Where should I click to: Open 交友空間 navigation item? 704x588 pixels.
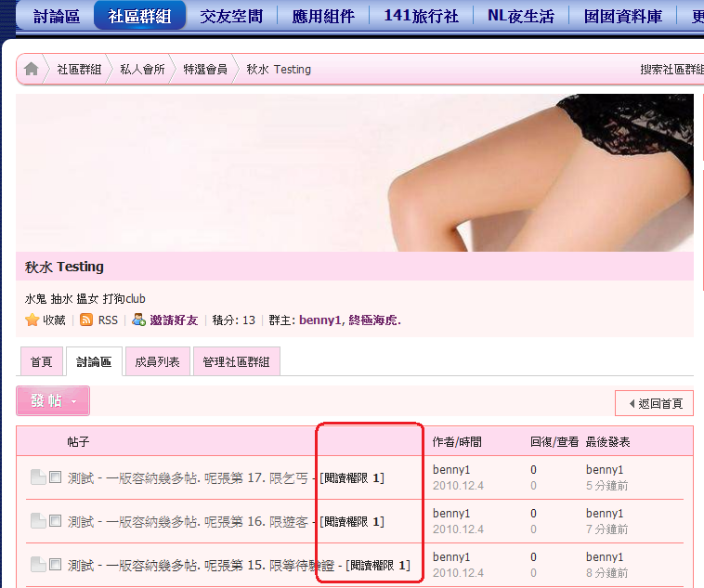coord(231,16)
